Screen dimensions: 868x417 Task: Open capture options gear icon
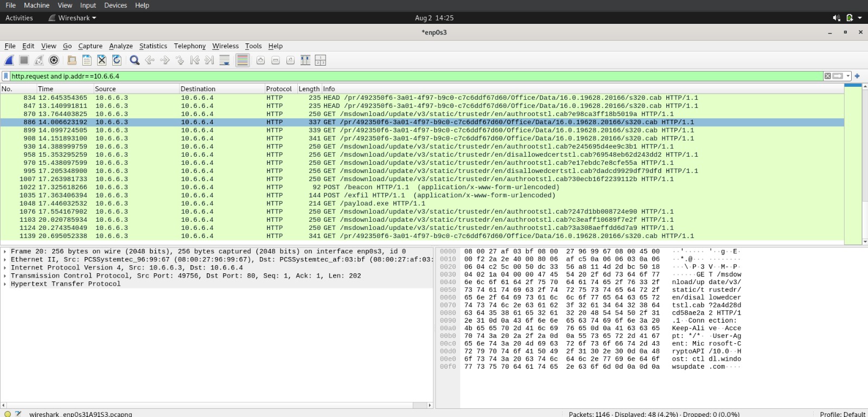pos(54,60)
